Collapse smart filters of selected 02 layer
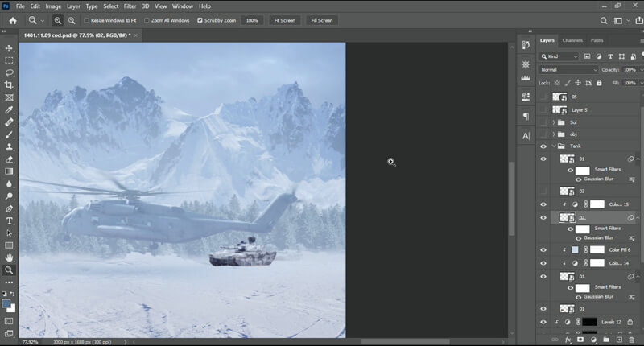 click(638, 217)
